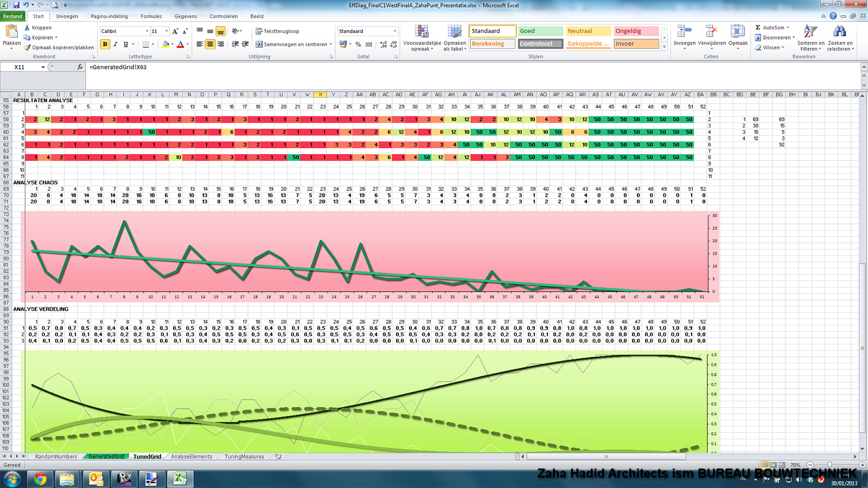Open the RandomNumbers sheet tab

click(56, 457)
